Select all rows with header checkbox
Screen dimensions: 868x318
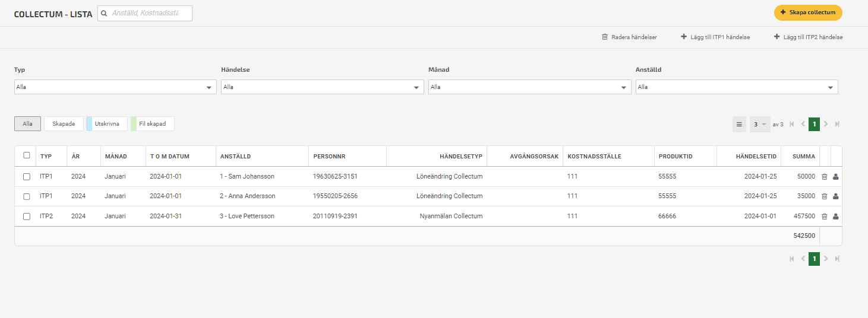coord(26,155)
